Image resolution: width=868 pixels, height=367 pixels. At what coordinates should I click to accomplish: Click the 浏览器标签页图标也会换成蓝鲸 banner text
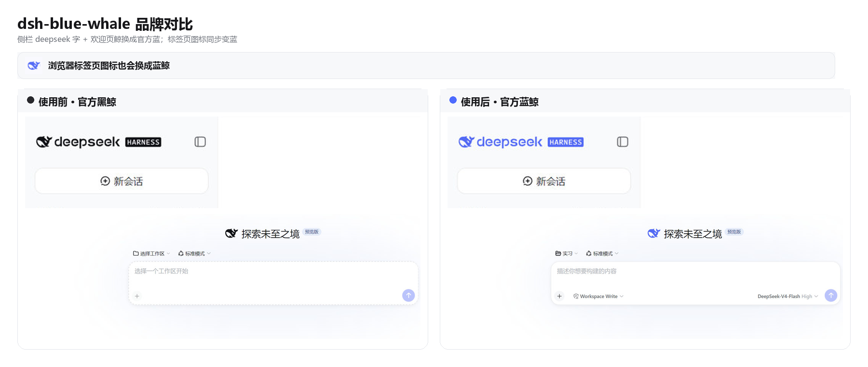click(109, 66)
